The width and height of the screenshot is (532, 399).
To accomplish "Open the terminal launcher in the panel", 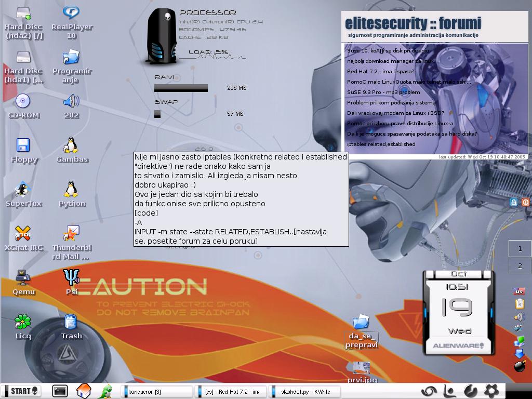I will click(60, 391).
